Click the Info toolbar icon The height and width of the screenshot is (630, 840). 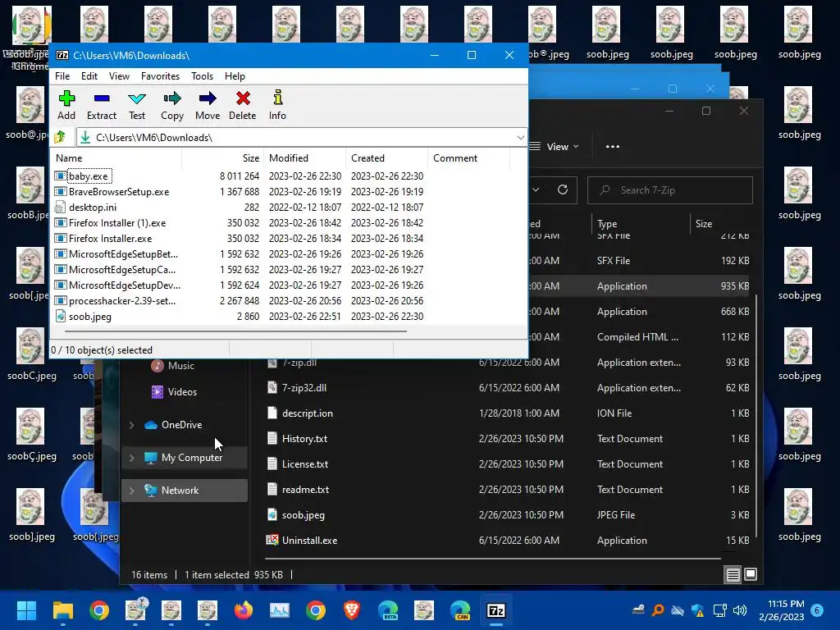[x=277, y=106]
